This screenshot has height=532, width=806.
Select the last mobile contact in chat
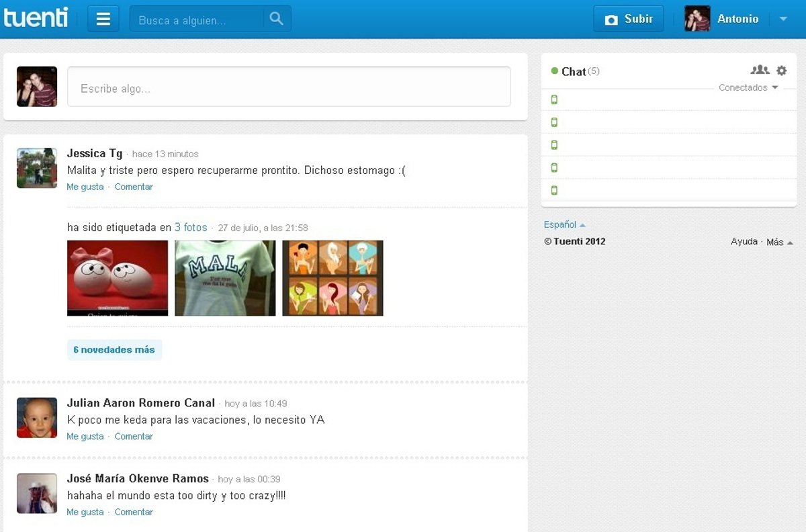coord(554,190)
